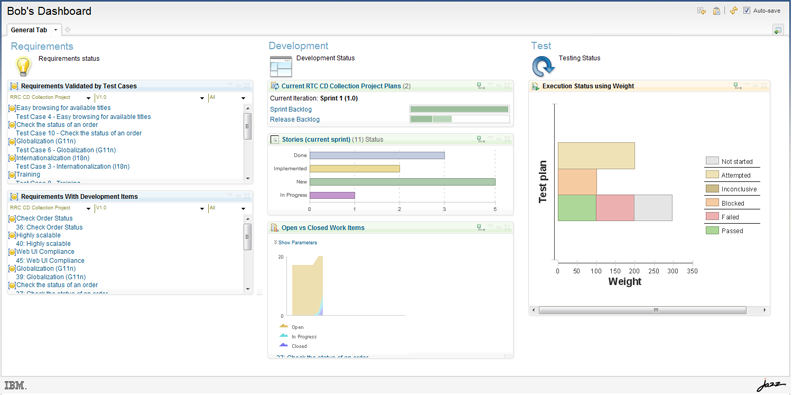Viewport: 792px width, 395px height.
Task: Open Test Case 10 - Check the status link
Action: coord(79,133)
